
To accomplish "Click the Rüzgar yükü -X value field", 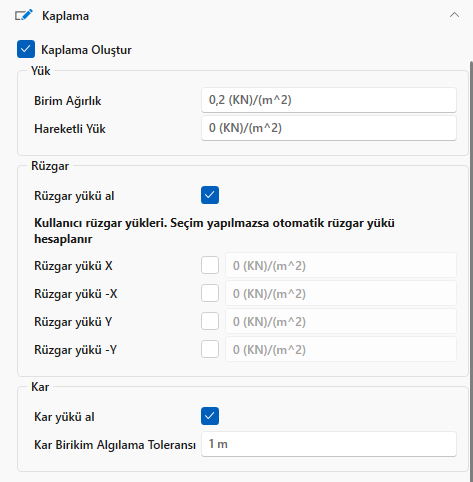I will tap(341, 293).
